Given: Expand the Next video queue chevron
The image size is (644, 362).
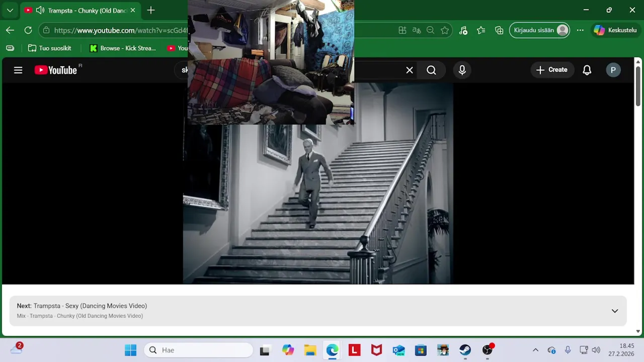Looking at the screenshot, I should pos(615,311).
